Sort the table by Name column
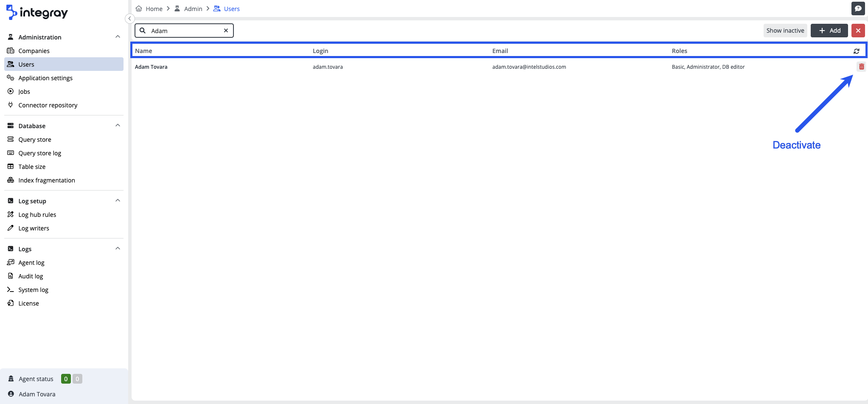This screenshot has width=868, height=404. pyautogui.click(x=143, y=51)
